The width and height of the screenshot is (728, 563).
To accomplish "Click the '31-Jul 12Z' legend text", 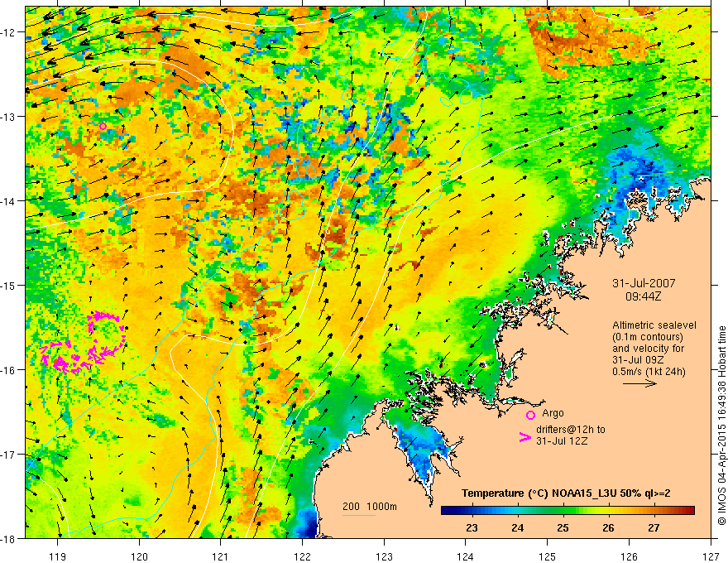I will (562, 440).
